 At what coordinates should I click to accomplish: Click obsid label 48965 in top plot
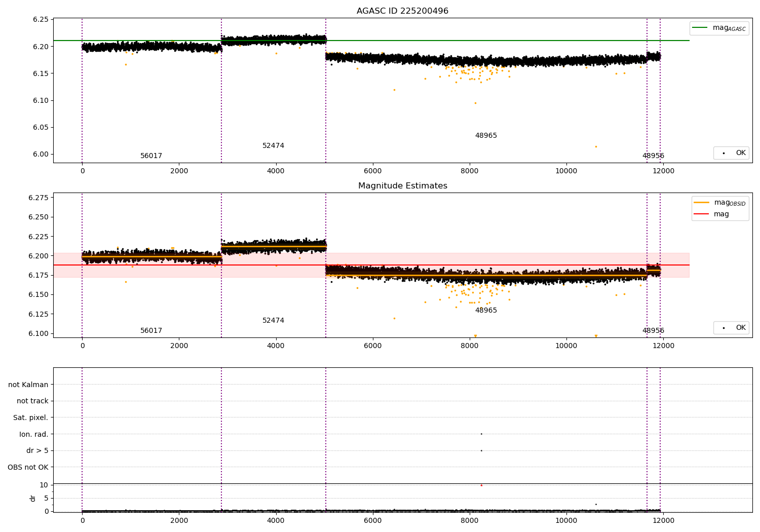pos(486,135)
